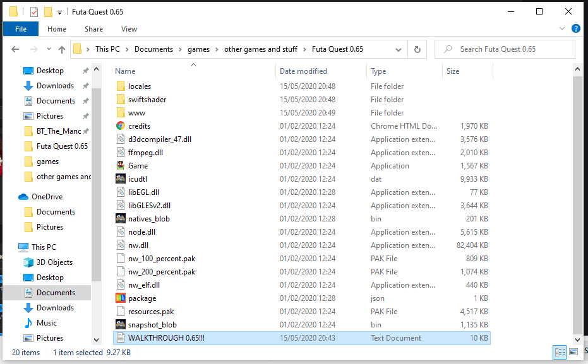The height and width of the screenshot is (364, 588).
Task: Select WALKTHROUGH 0.65!!! text document icon
Action: click(x=121, y=338)
